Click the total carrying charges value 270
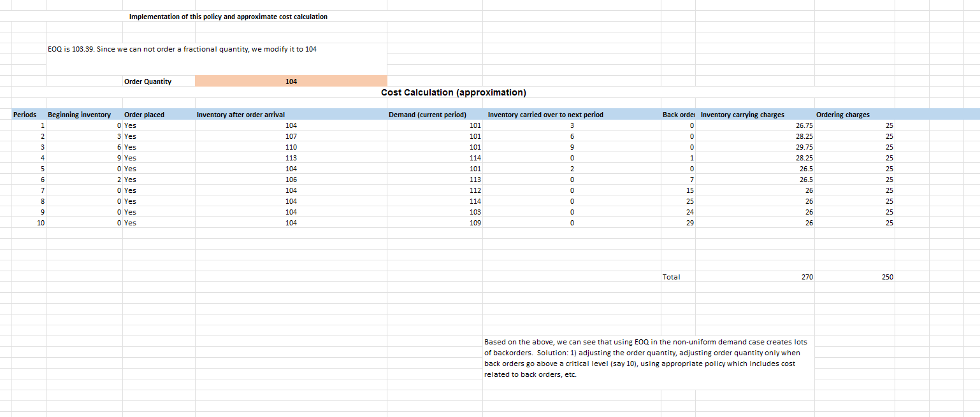This screenshot has width=980, height=417. [755, 277]
